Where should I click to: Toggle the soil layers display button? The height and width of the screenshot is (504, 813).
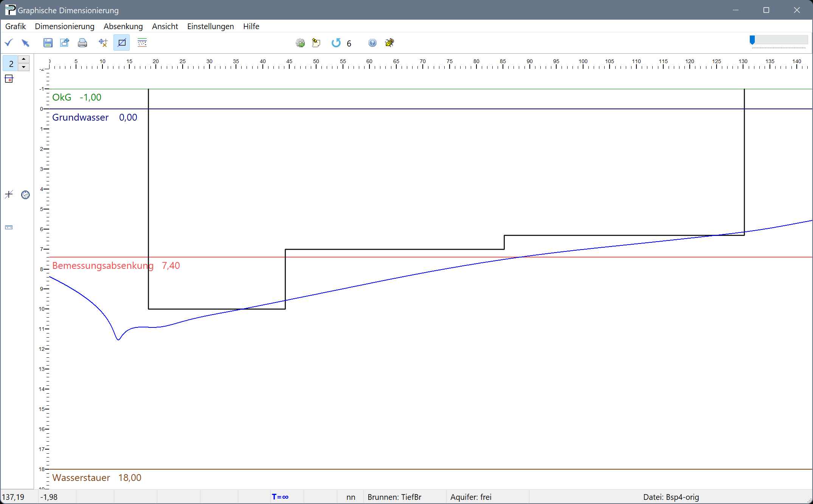point(142,43)
